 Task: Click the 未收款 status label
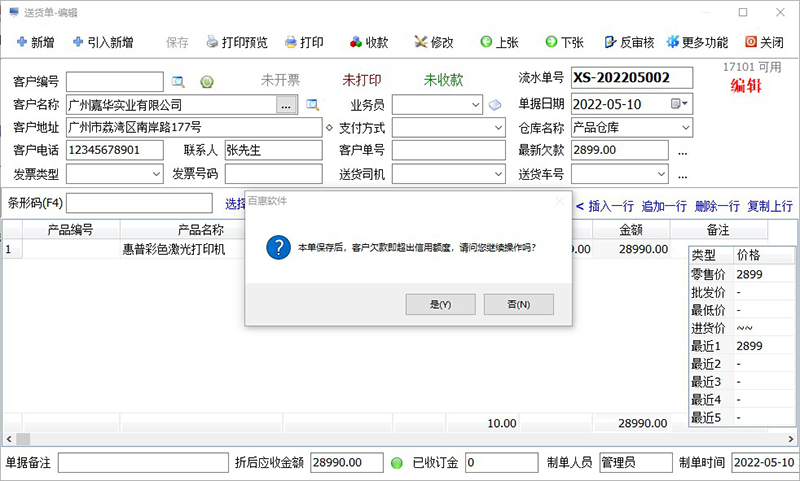tap(443, 80)
